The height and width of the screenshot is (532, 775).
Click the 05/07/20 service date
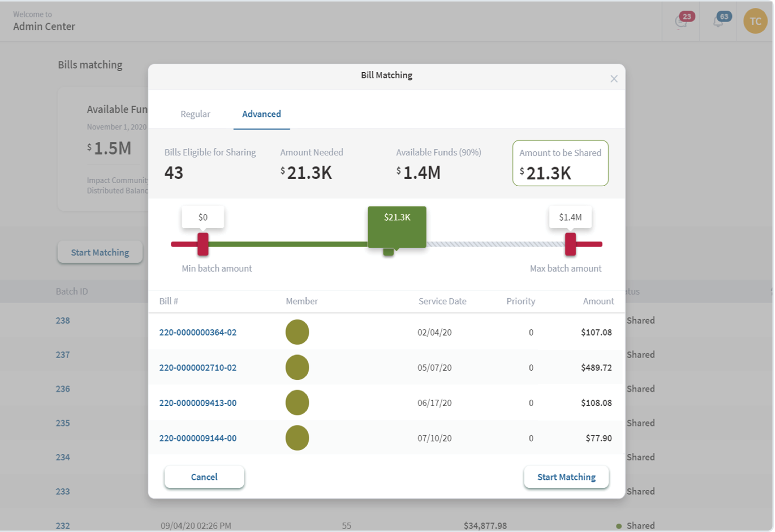tap(434, 368)
